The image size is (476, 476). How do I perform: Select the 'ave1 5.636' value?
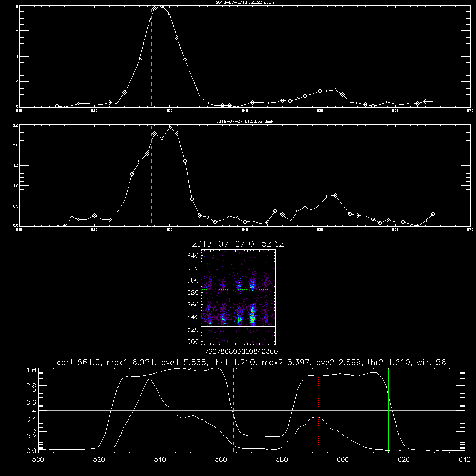click(x=183, y=362)
